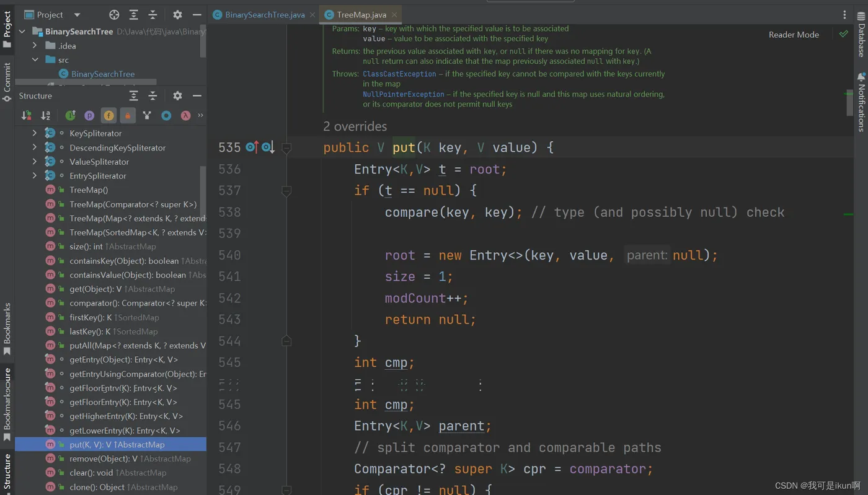Click the overridden-by gutter icon at line 535
This screenshot has width=868, height=495.
[x=268, y=147]
